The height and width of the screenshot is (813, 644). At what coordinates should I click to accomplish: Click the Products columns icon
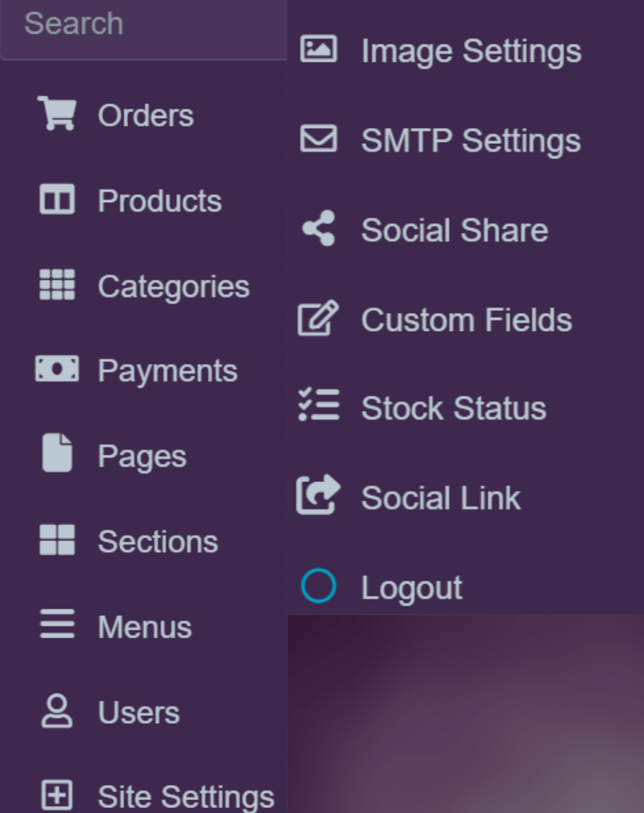[x=57, y=199]
